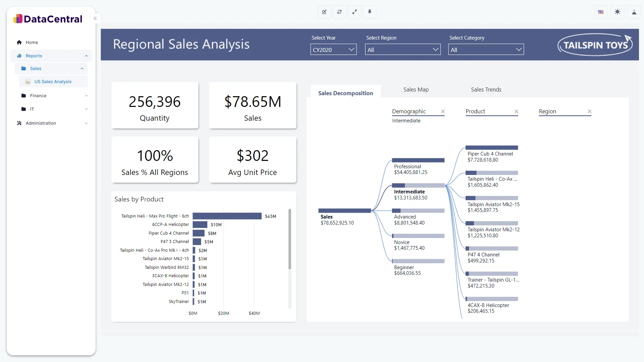This screenshot has height=362, width=644.
Task: Open the Select Region dropdown
Action: [402, 50]
